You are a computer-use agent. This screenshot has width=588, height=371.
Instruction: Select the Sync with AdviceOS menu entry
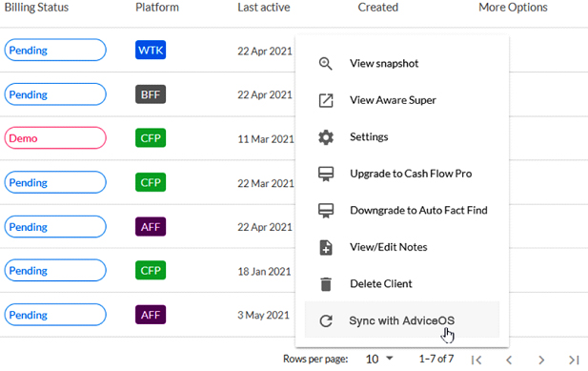tap(401, 320)
